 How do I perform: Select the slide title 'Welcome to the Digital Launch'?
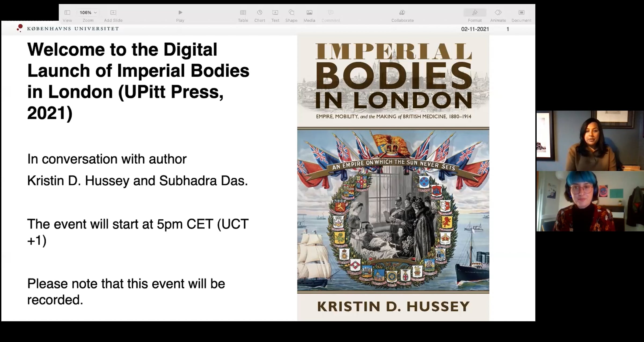point(138,81)
